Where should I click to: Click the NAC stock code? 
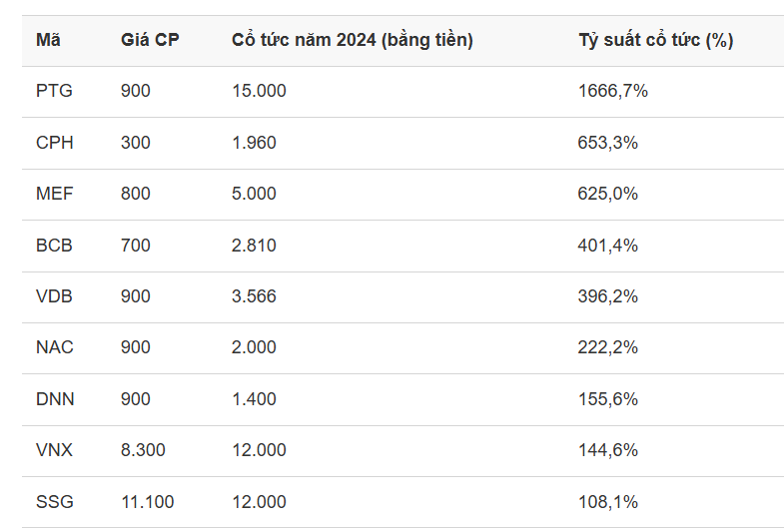tap(55, 347)
